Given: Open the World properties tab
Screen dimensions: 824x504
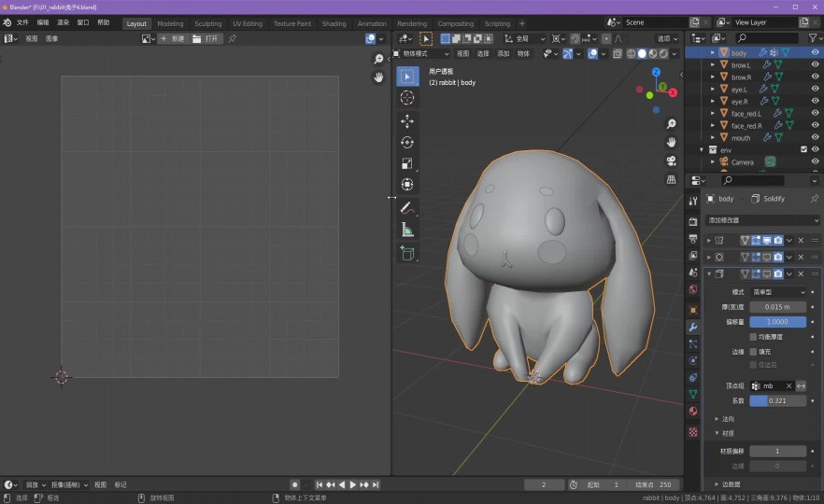Looking at the screenshot, I should tap(693, 289).
